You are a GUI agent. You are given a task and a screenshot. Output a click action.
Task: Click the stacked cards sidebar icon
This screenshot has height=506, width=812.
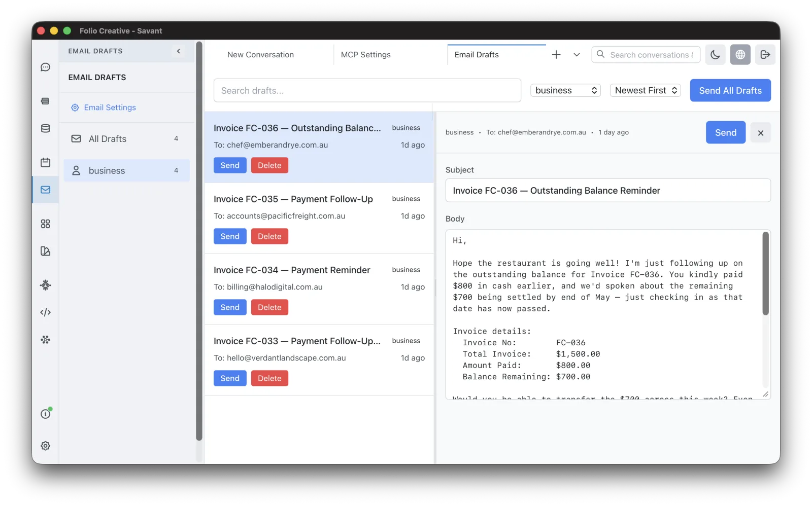[x=45, y=101]
